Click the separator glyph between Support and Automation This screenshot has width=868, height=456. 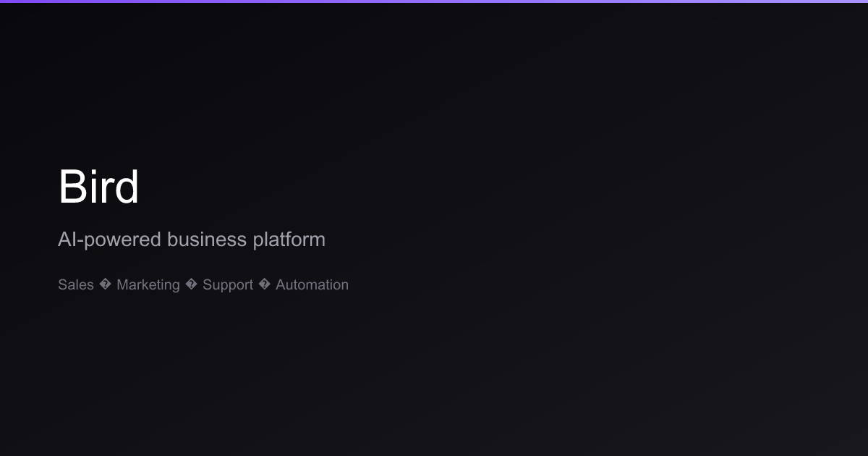click(265, 284)
